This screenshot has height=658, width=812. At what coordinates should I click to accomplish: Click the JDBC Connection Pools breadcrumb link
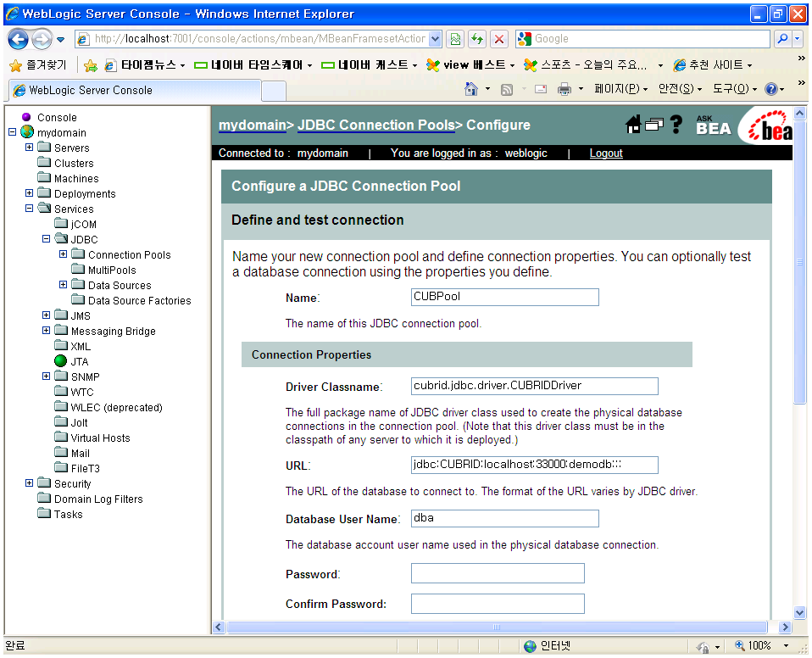point(376,125)
